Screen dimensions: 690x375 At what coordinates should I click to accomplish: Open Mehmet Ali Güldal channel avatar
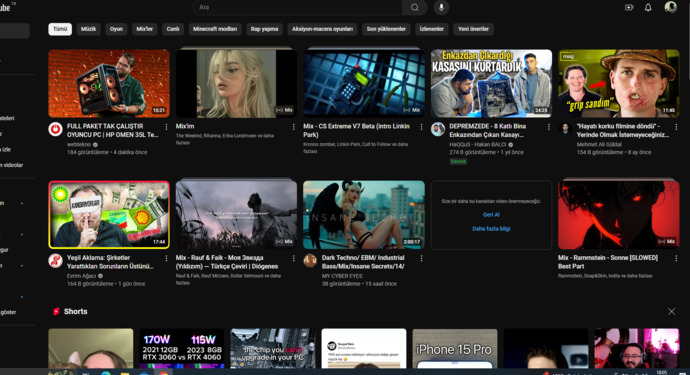point(565,129)
